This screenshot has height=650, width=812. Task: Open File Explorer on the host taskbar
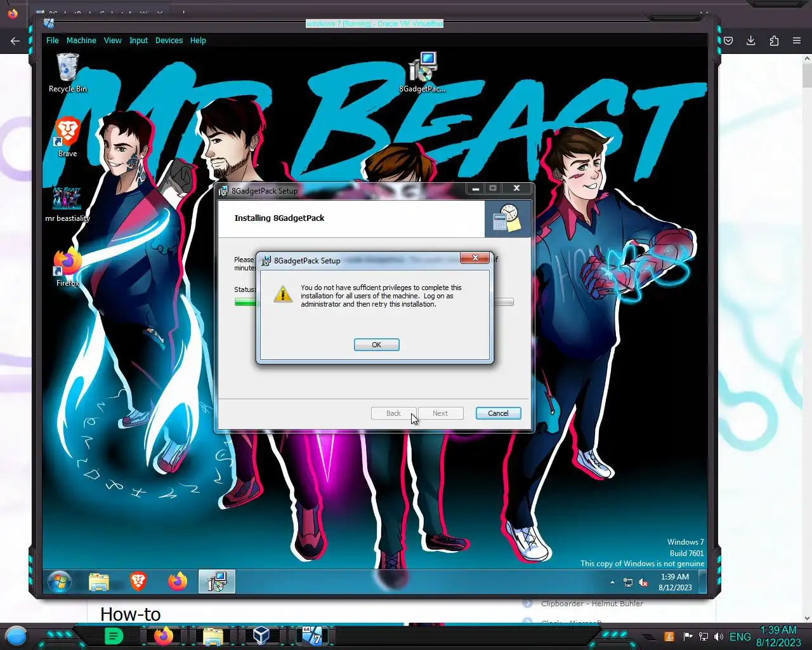click(213, 636)
